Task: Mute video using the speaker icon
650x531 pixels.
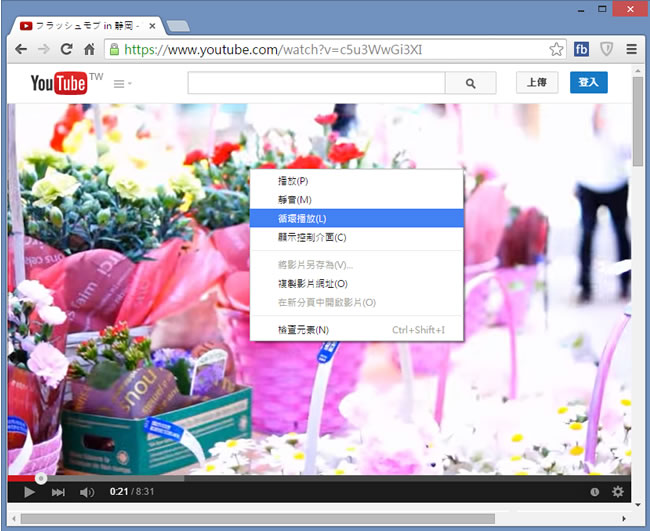Action: [87, 492]
